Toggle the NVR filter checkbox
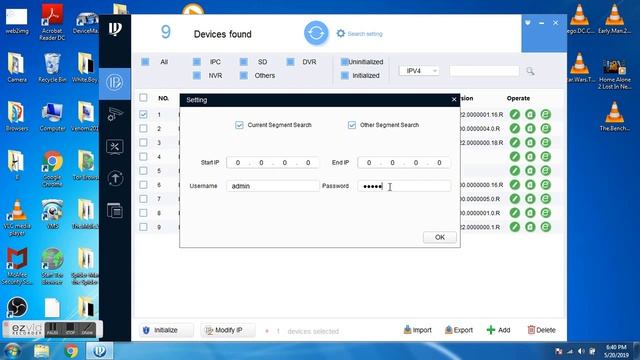The image size is (640, 360). pyautogui.click(x=197, y=76)
